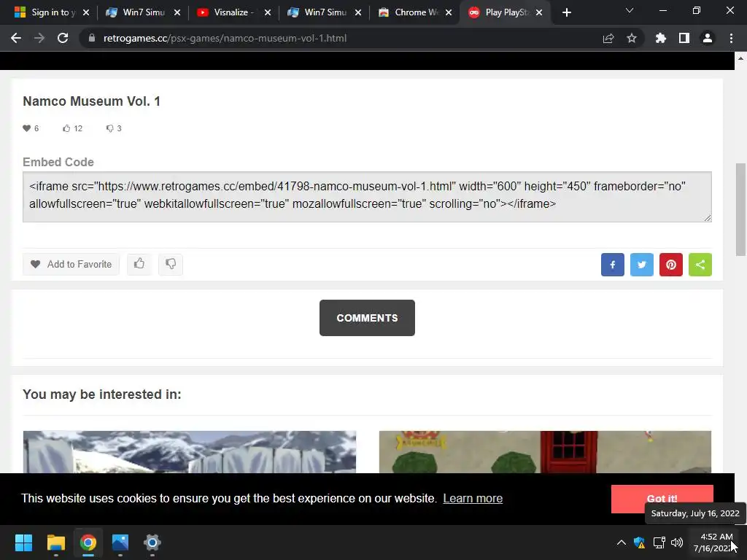The image size is (747, 560).
Task: Click the Chrome taskbar icon
Action: tap(88, 542)
